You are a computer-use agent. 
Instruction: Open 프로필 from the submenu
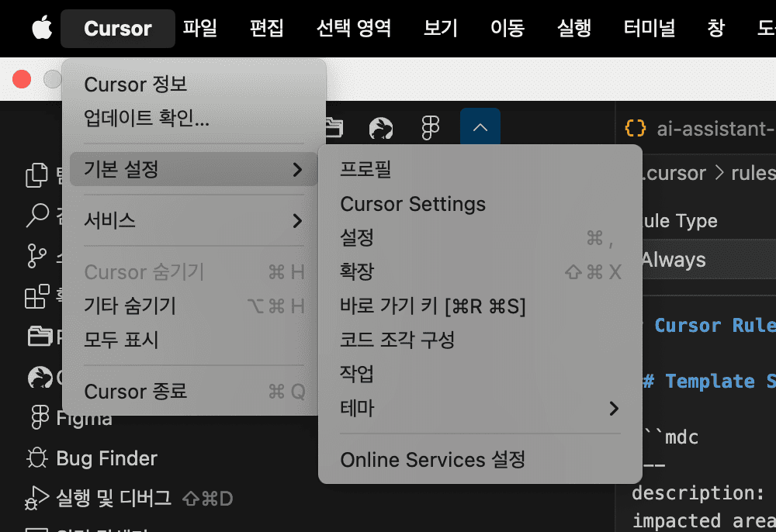(480, 170)
